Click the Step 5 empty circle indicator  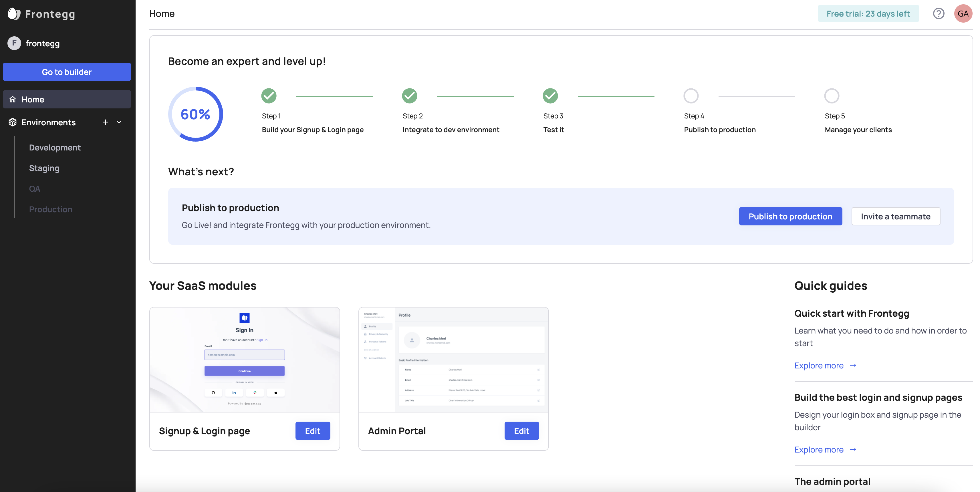pyautogui.click(x=832, y=96)
